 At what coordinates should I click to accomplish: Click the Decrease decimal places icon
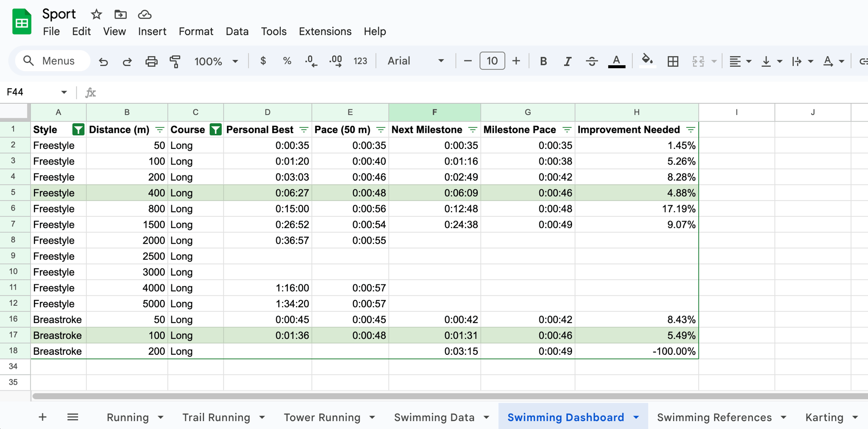[x=311, y=61]
